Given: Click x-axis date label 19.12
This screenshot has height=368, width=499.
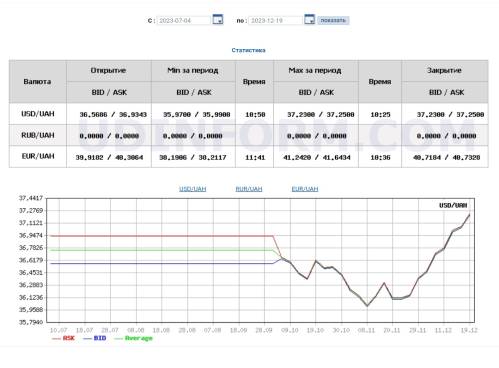Looking at the screenshot, I should tap(469, 330).
